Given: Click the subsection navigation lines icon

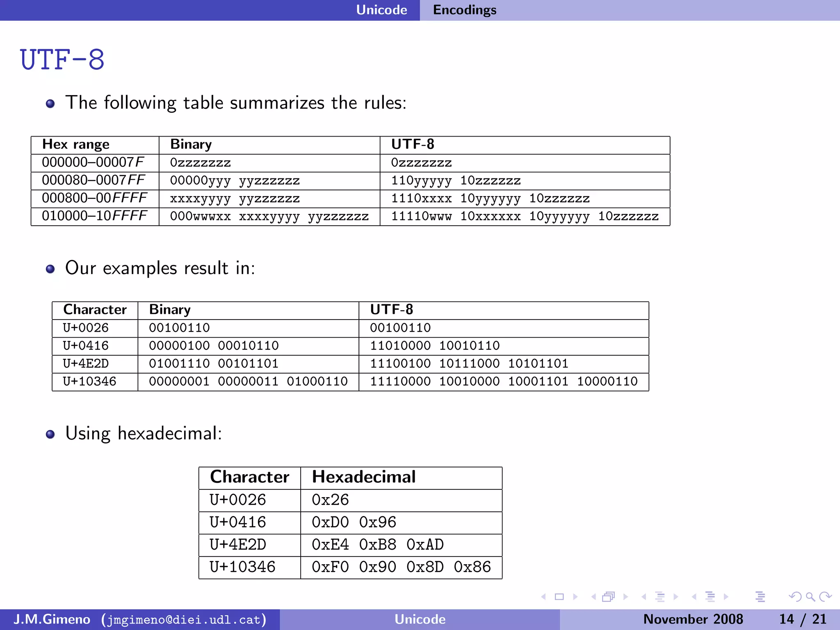Looking at the screenshot, I should click(x=660, y=597).
